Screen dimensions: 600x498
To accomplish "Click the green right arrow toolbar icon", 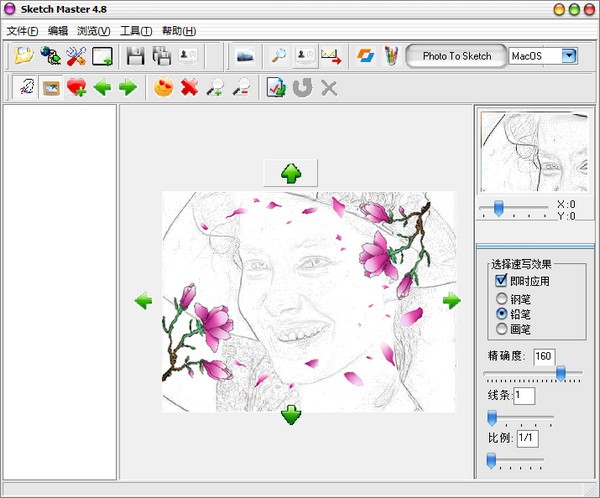I will coord(127,88).
